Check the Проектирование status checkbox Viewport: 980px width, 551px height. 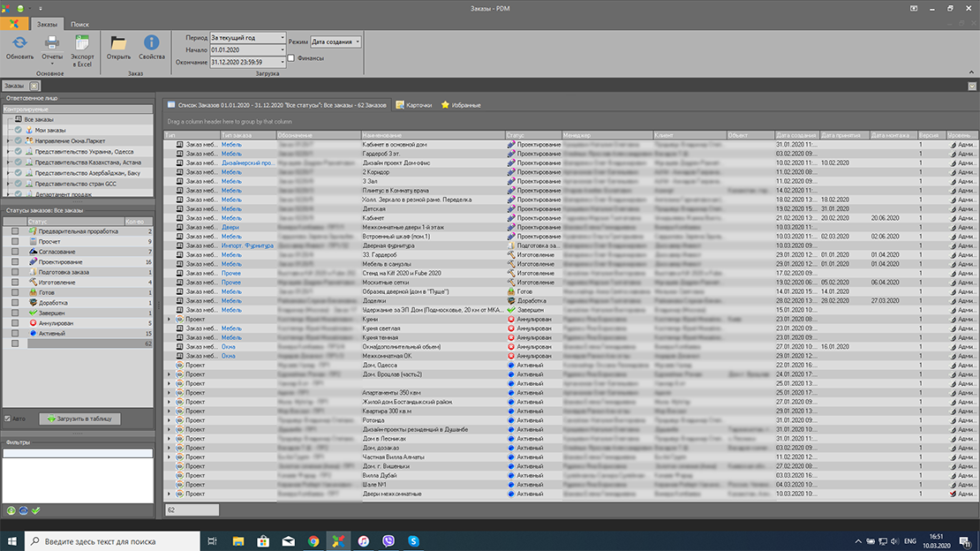coord(15,261)
